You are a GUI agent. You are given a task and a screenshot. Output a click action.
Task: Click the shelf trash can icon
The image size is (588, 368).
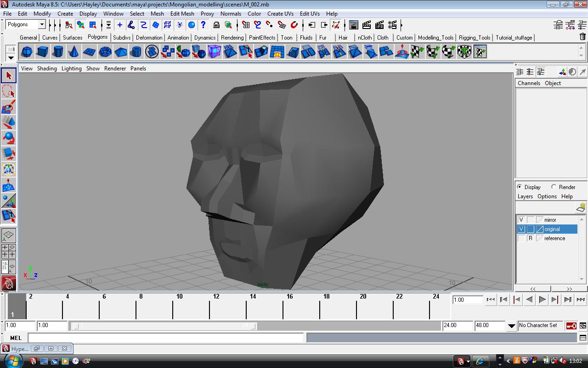(582, 37)
